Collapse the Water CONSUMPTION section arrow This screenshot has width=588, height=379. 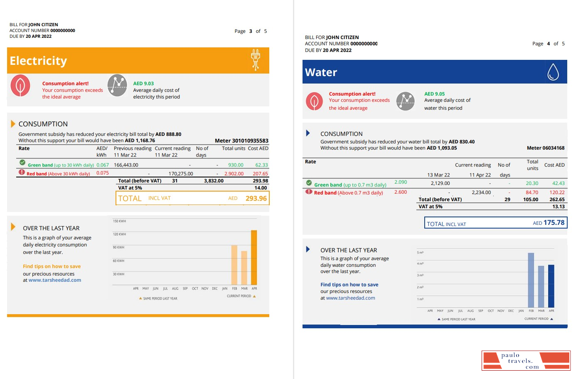(x=308, y=133)
